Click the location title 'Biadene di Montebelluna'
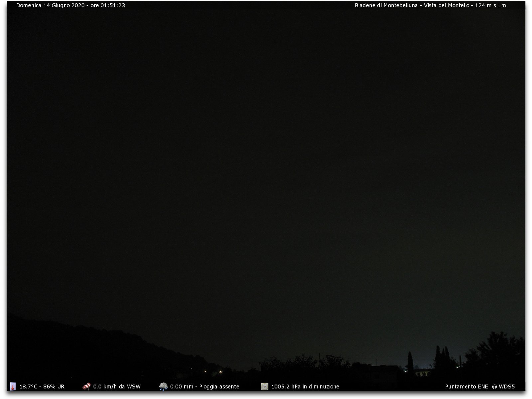The image size is (532, 399). pos(386,5)
